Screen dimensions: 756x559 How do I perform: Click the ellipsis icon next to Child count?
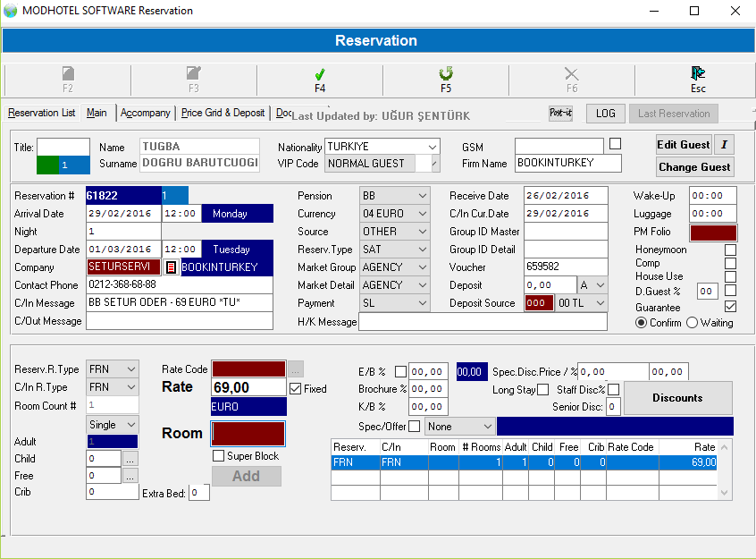point(130,459)
